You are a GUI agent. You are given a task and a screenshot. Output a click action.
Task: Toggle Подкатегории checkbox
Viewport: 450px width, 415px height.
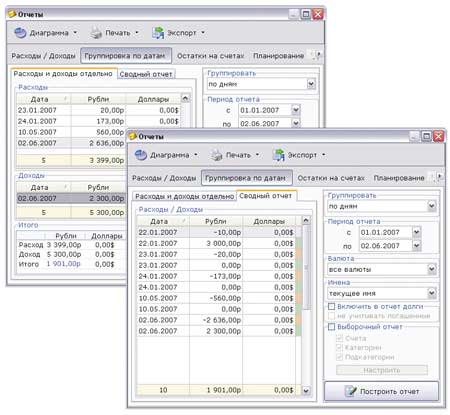[x=340, y=357]
